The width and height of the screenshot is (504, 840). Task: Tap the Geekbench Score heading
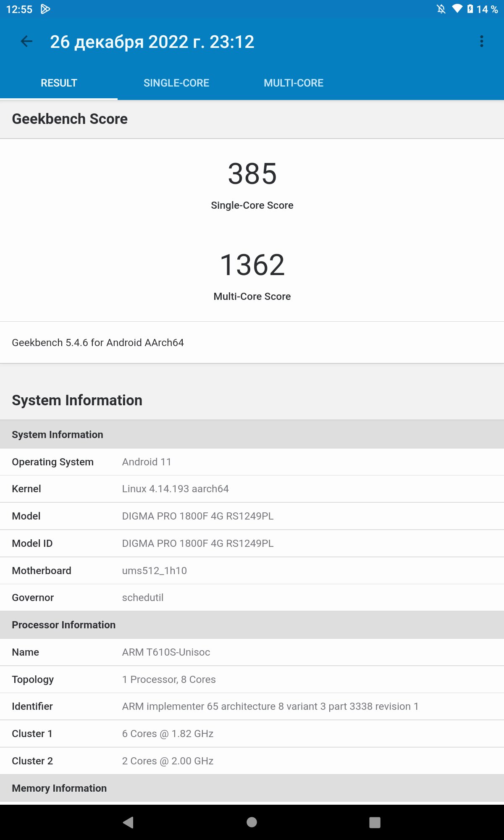pos(70,119)
